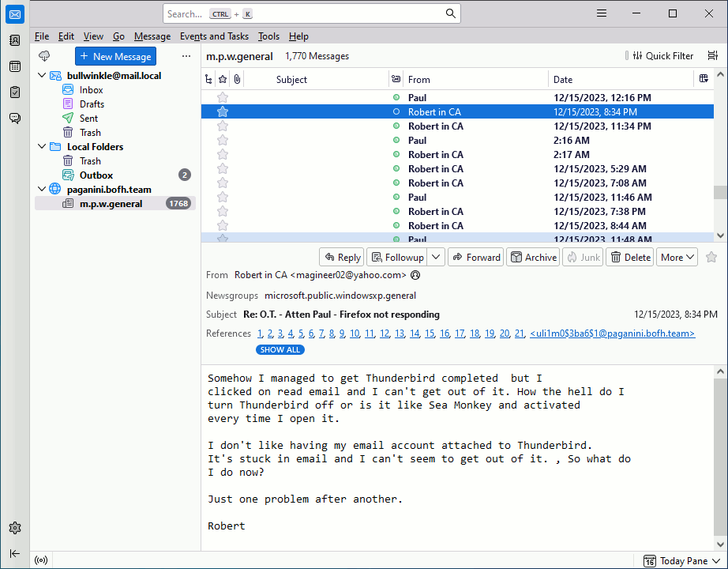The image size is (728, 569).
Task: Open the Calendar space
Action: [x=15, y=66]
